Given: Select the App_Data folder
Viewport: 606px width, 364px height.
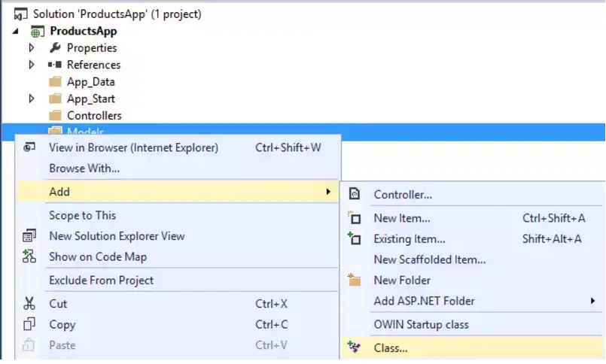Looking at the screenshot, I should point(90,82).
